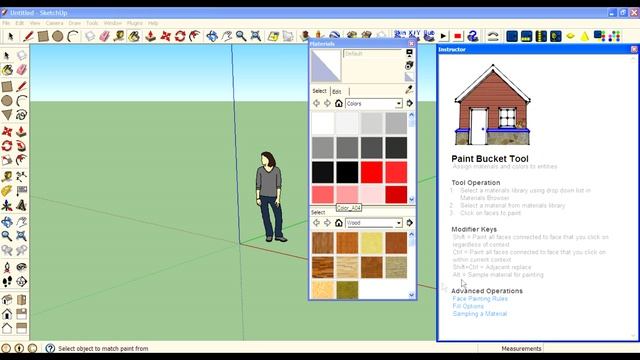Click home icon next to Wood dropdown

pos(338,222)
